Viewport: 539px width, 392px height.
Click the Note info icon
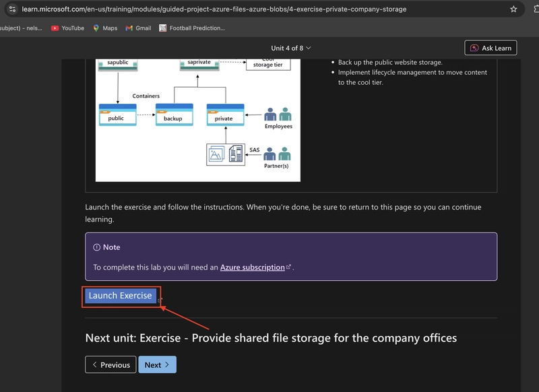[96, 247]
